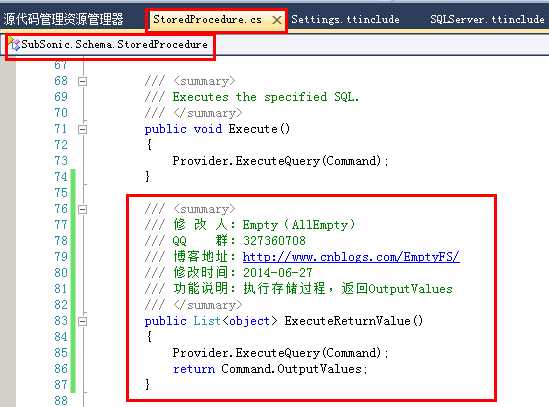
Task: Click the text 'public void Execute()'
Action: [x=217, y=129]
